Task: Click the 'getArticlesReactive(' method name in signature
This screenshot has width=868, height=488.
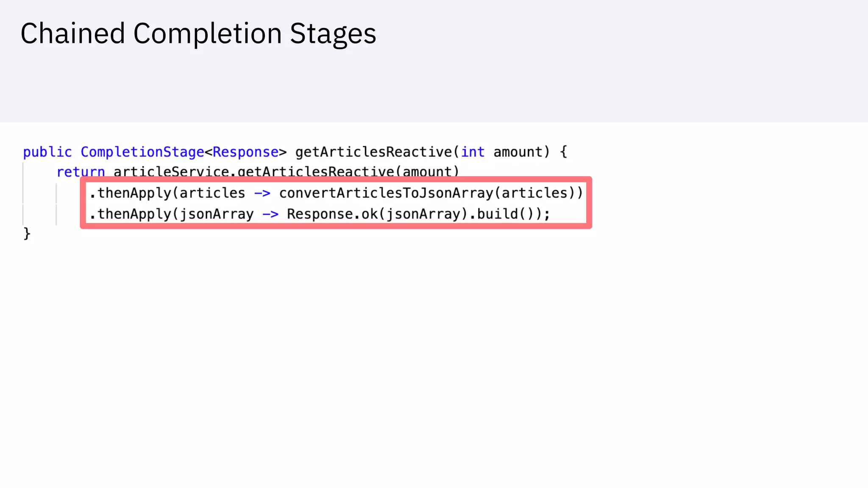Action: 378,152
